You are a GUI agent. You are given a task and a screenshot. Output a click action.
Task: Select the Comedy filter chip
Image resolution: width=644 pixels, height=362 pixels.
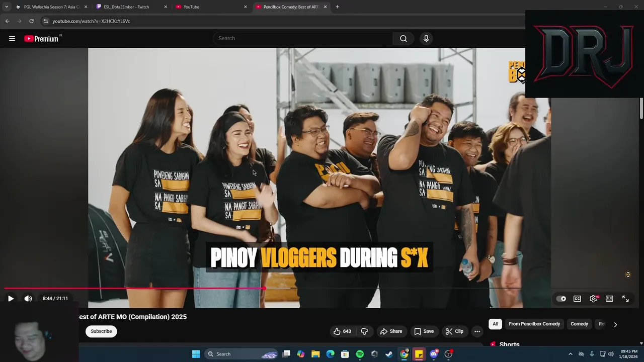click(579, 324)
